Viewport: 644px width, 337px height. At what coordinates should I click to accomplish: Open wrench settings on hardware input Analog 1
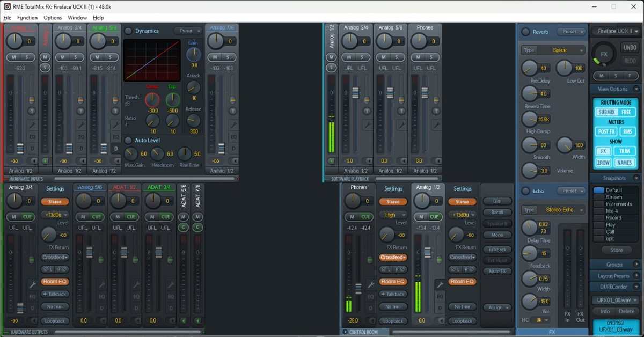[x=32, y=124]
